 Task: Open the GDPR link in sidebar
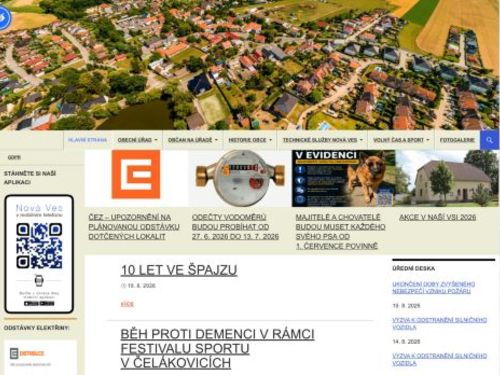(x=14, y=157)
